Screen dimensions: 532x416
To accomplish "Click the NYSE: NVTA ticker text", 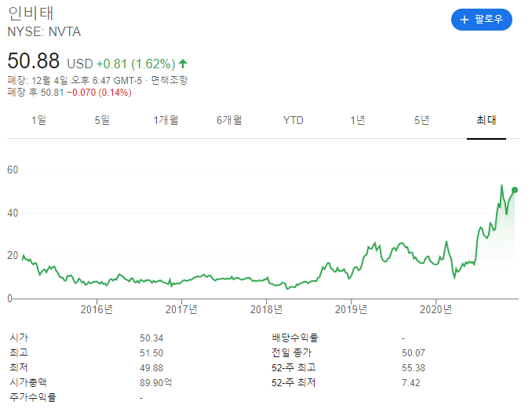I will point(44,32).
